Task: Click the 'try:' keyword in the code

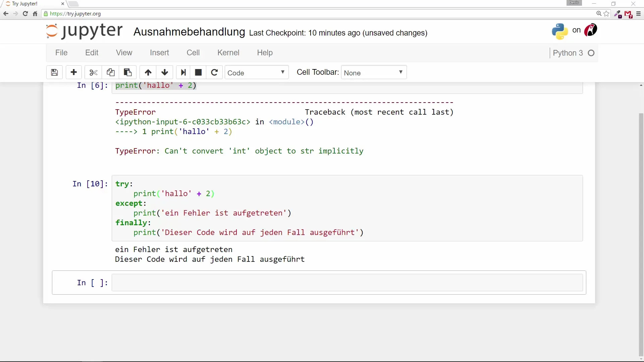Action: 124,184
